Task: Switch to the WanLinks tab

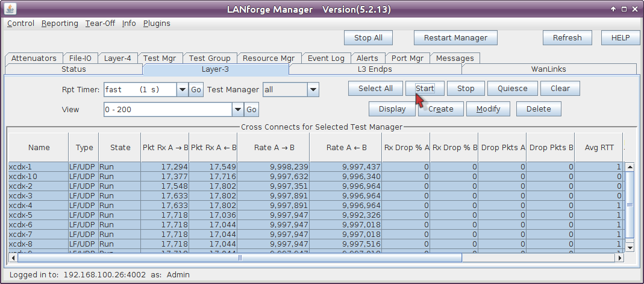Action: [549, 69]
